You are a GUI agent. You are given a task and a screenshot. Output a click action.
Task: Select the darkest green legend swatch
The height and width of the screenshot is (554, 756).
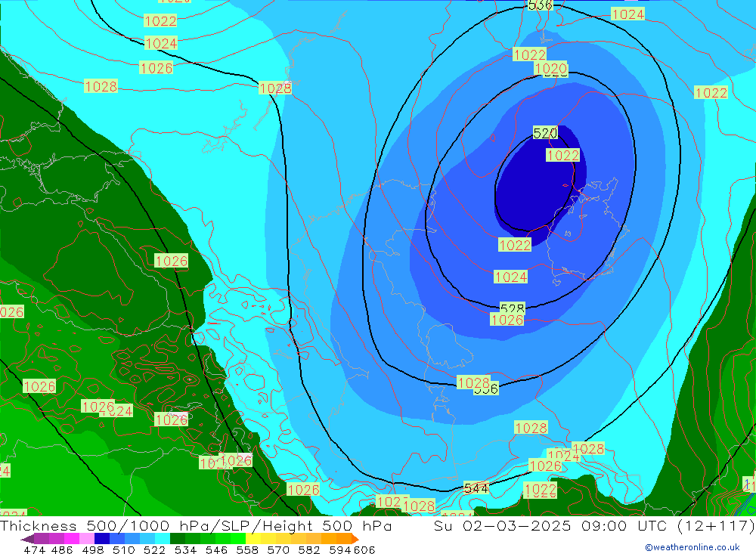click(x=178, y=539)
